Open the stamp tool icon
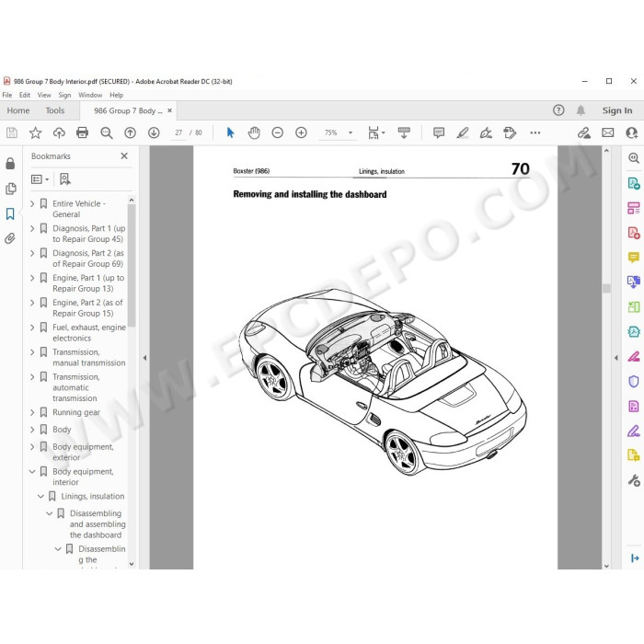This screenshot has height=644, width=644. click(510, 132)
